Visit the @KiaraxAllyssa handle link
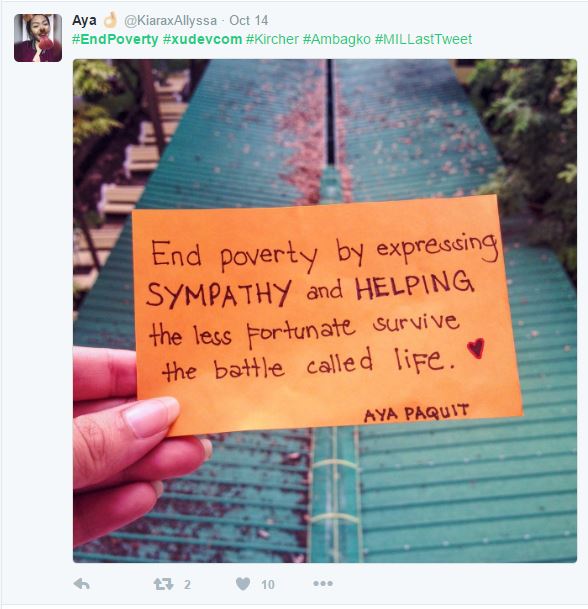Screen dimensions: 588x609 tap(170, 21)
